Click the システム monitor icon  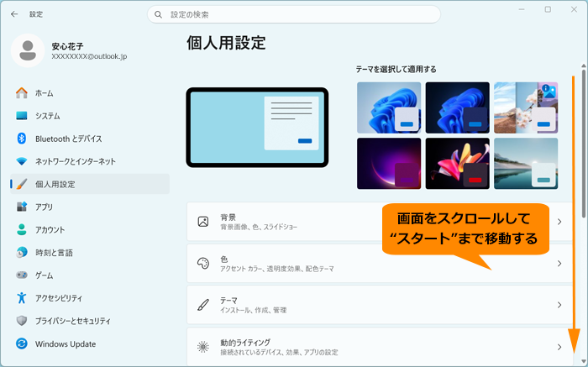[x=22, y=116]
